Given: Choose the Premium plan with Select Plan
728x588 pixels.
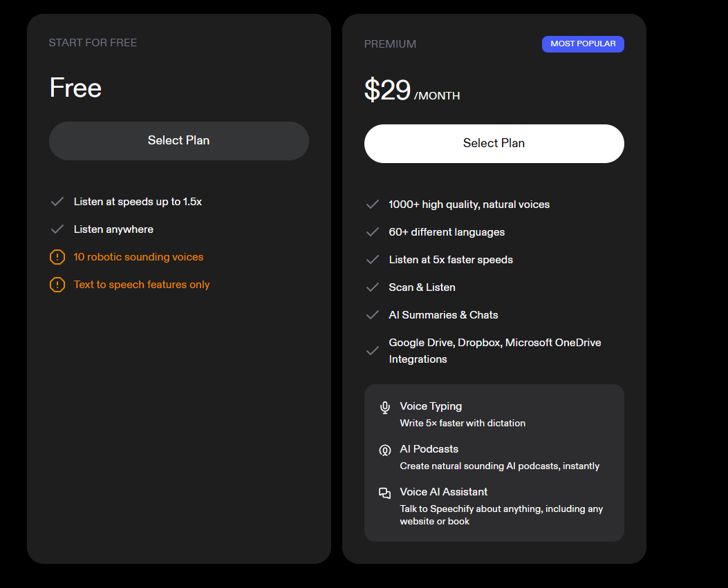Looking at the screenshot, I should click(494, 144).
